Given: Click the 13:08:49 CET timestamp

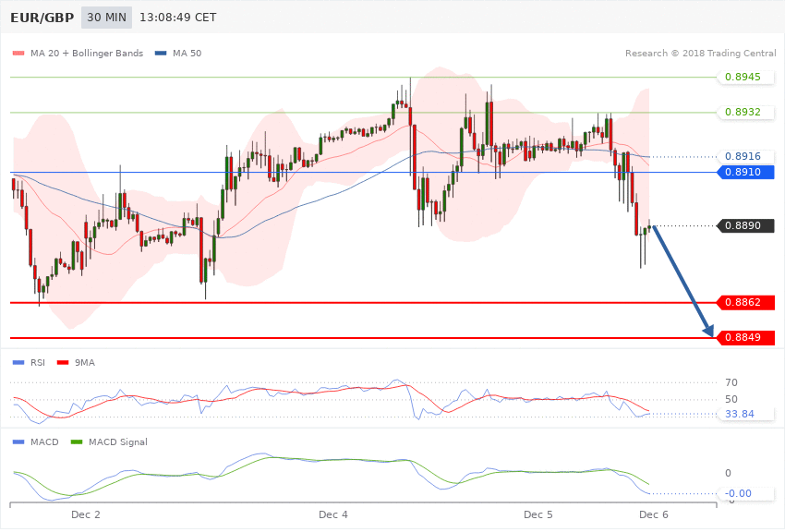Looking at the screenshot, I should [x=177, y=18].
